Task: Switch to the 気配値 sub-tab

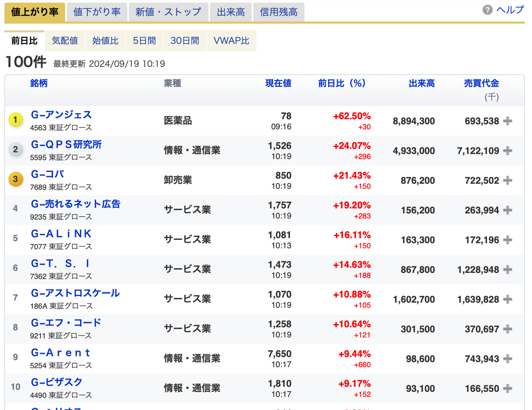Action: click(x=64, y=40)
